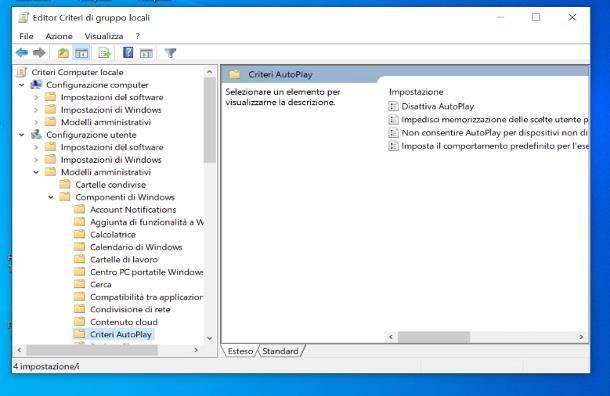The width and height of the screenshot is (610, 396).
Task: Click the Impostazione column header
Action: (x=416, y=92)
